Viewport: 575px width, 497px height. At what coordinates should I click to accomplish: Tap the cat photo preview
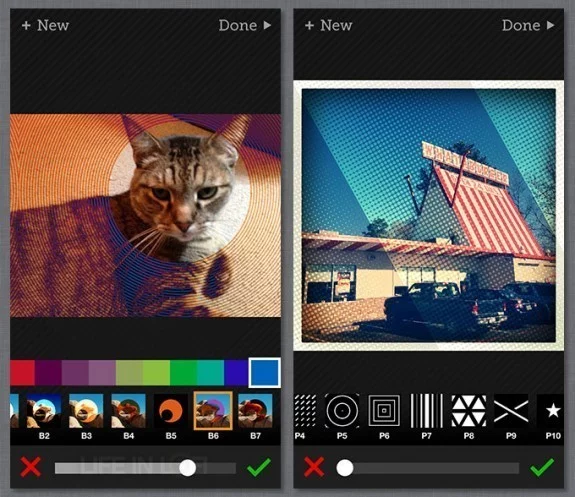coord(146,215)
